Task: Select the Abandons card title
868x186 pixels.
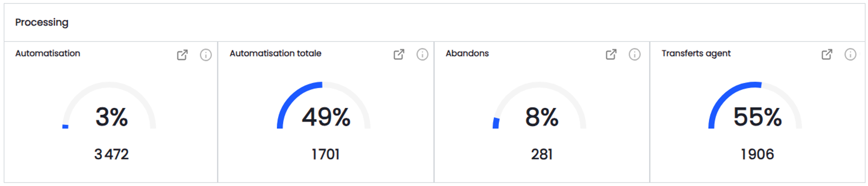Action: pos(467,53)
